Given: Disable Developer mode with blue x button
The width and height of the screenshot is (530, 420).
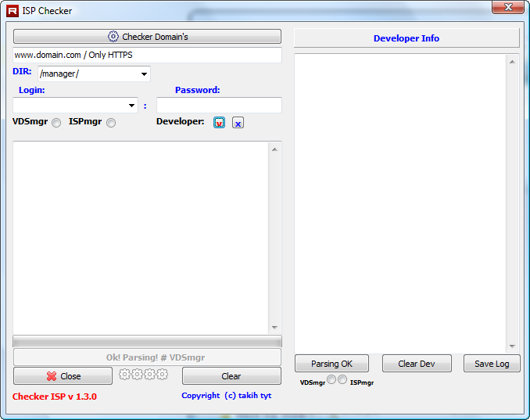Looking at the screenshot, I should coord(238,123).
